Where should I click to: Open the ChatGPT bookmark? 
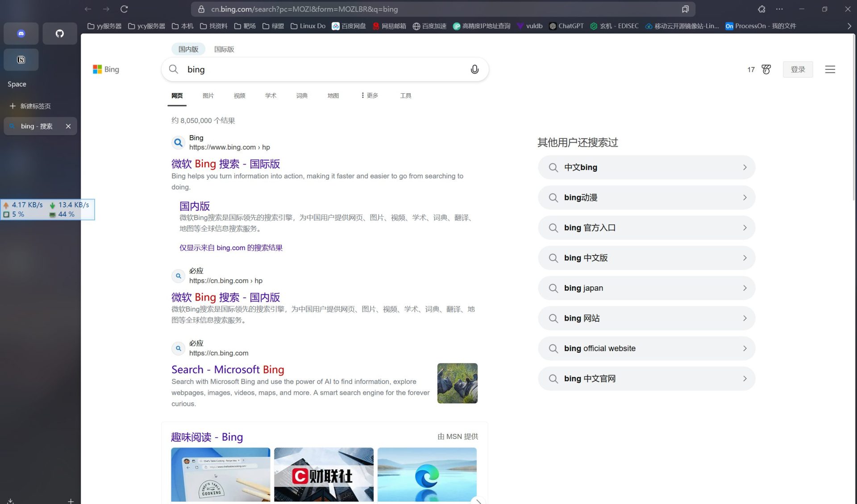(x=566, y=26)
